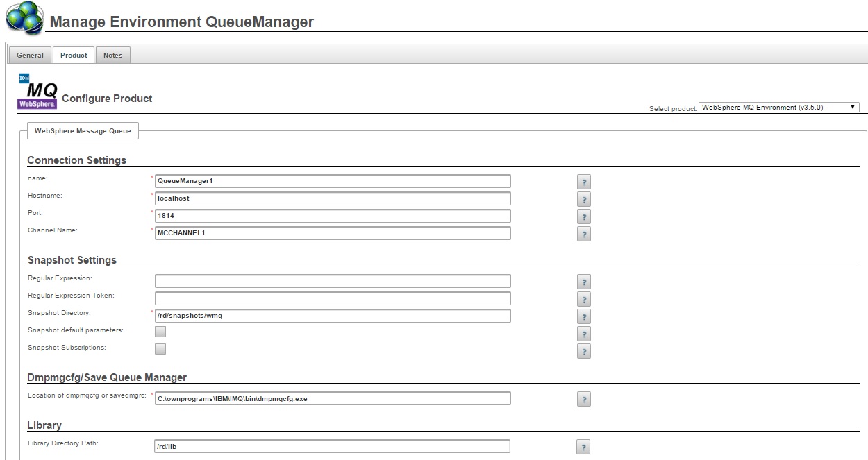Click the "Library" section heading
This screenshot has height=460, width=868.
[44, 425]
